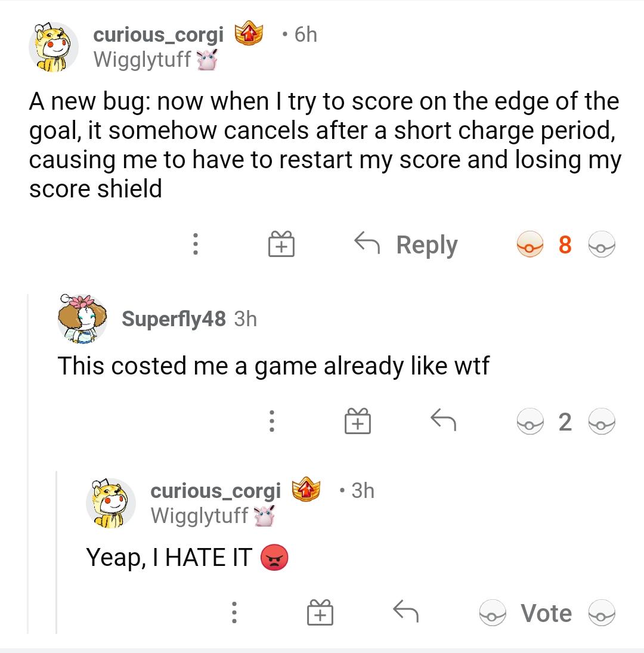Click Reply on the new bug comment

click(x=407, y=245)
